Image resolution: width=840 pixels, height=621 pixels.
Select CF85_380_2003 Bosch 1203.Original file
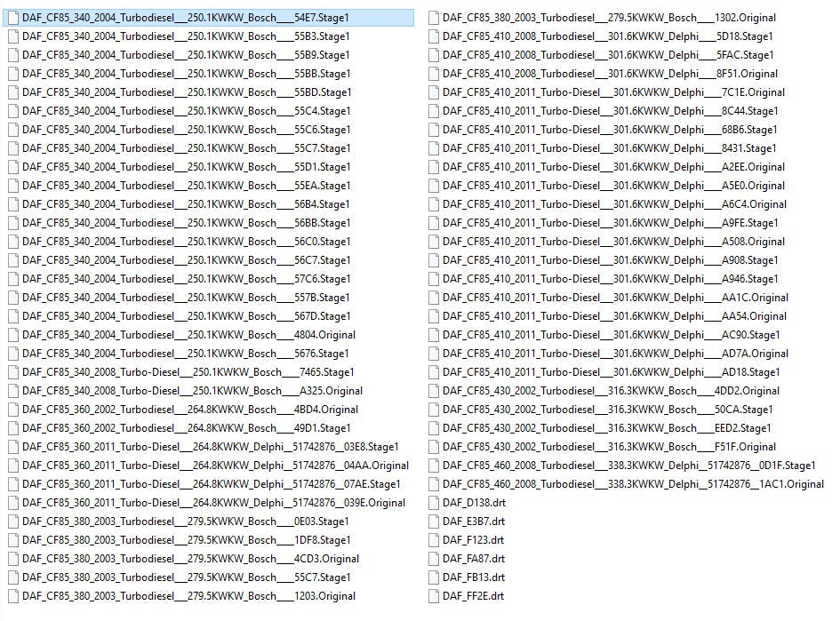[x=188, y=596]
